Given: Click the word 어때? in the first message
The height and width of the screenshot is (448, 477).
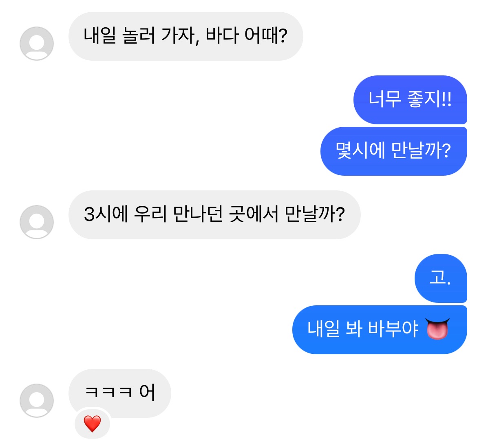Looking at the screenshot, I should (266, 35).
